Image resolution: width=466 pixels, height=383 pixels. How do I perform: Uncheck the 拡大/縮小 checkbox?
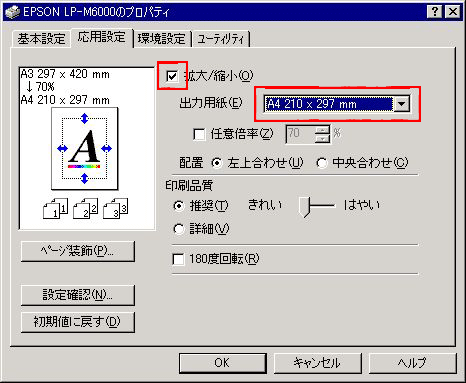tap(172, 76)
